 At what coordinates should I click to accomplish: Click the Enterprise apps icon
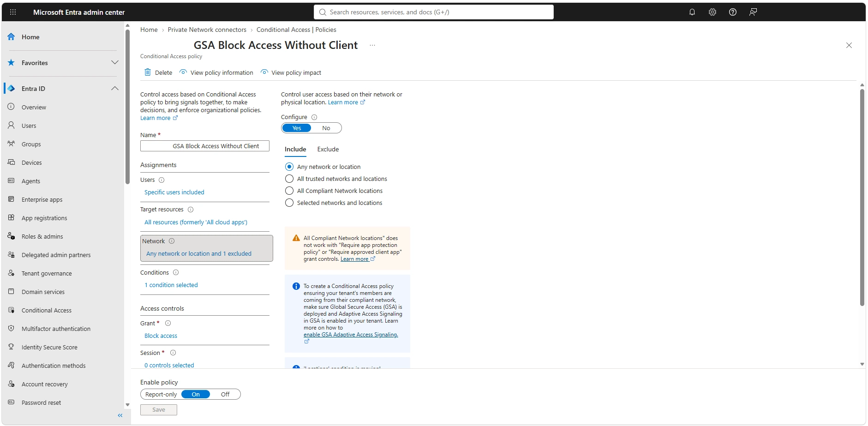coord(11,199)
